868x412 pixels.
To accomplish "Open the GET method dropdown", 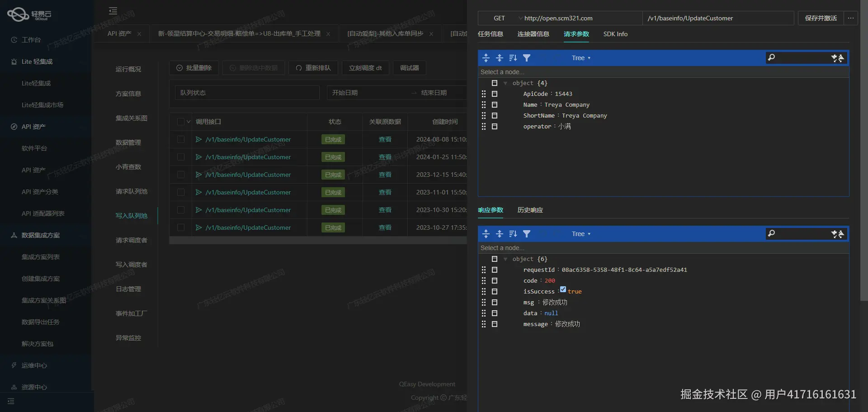I will click(501, 18).
